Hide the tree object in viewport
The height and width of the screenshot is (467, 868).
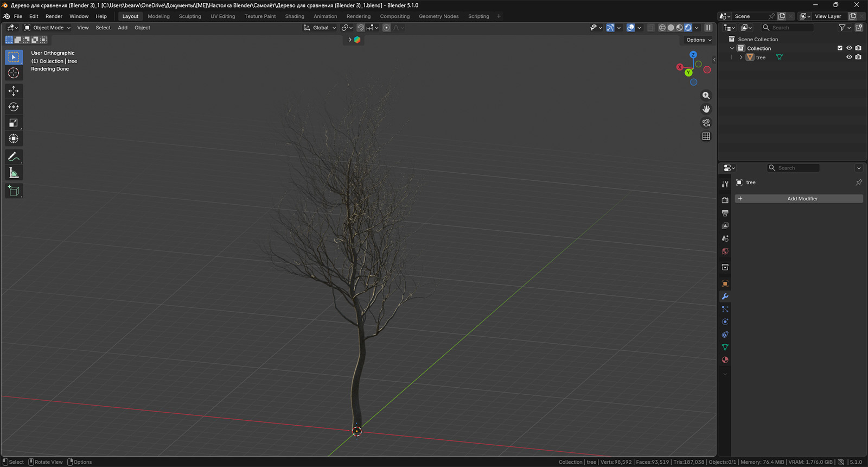(x=849, y=57)
